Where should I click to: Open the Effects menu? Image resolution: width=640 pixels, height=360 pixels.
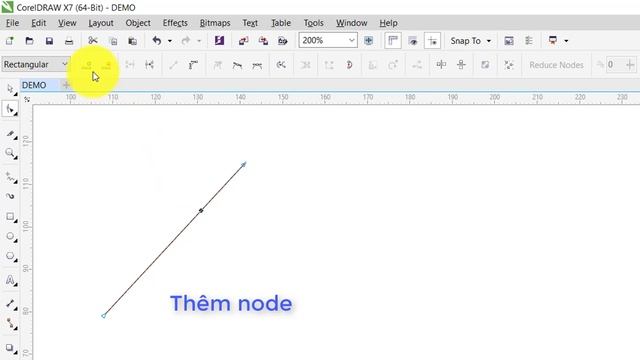(175, 23)
